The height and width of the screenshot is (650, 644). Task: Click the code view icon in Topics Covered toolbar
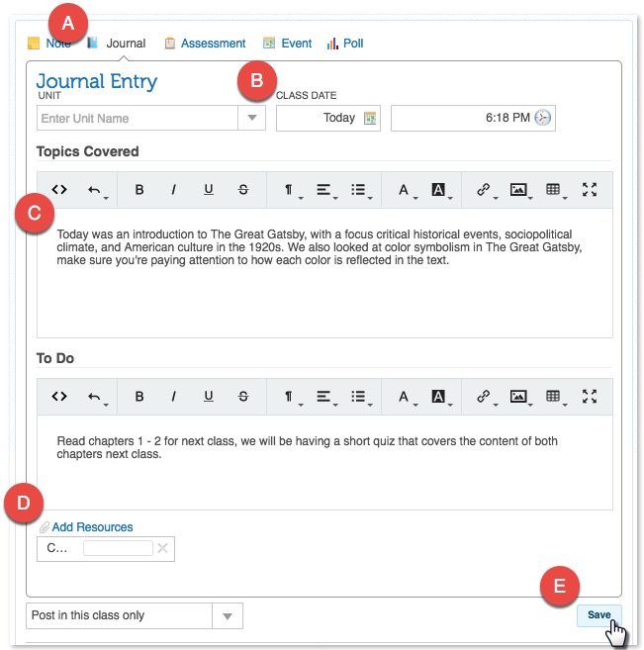(x=59, y=190)
